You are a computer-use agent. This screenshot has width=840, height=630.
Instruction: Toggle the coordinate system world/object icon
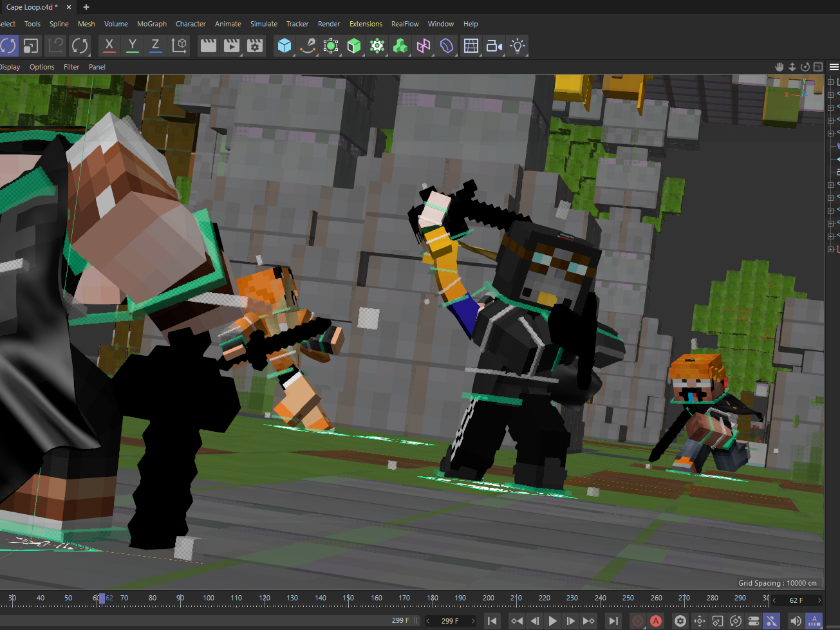pos(179,46)
